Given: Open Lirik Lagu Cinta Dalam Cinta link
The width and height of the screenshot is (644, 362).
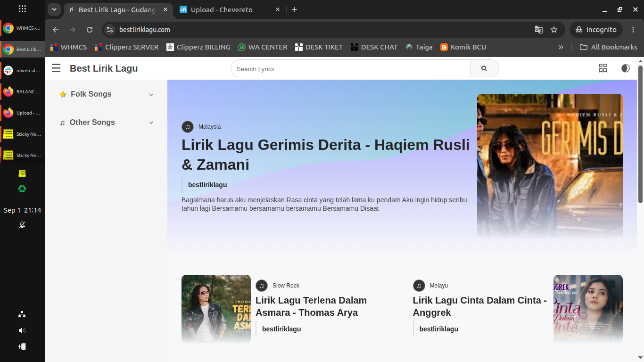Looking at the screenshot, I should 480,306.
